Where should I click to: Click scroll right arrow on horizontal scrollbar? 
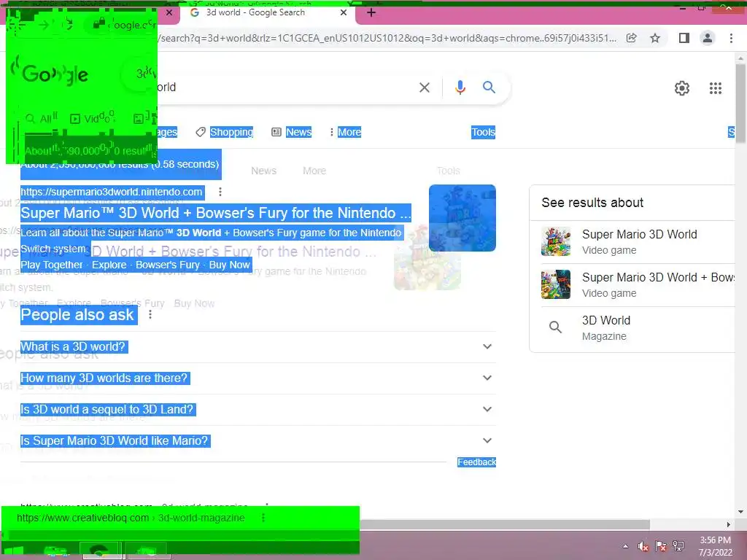pyautogui.click(x=729, y=524)
